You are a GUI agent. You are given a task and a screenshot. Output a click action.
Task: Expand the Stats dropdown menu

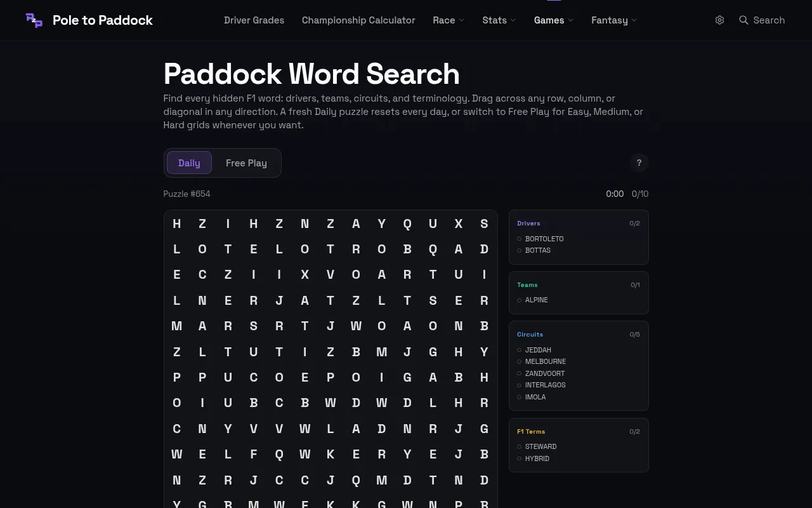tap(499, 20)
